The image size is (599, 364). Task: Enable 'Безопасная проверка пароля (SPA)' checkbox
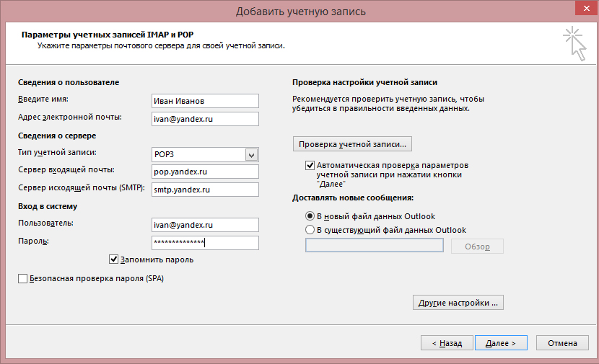[22, 278]
